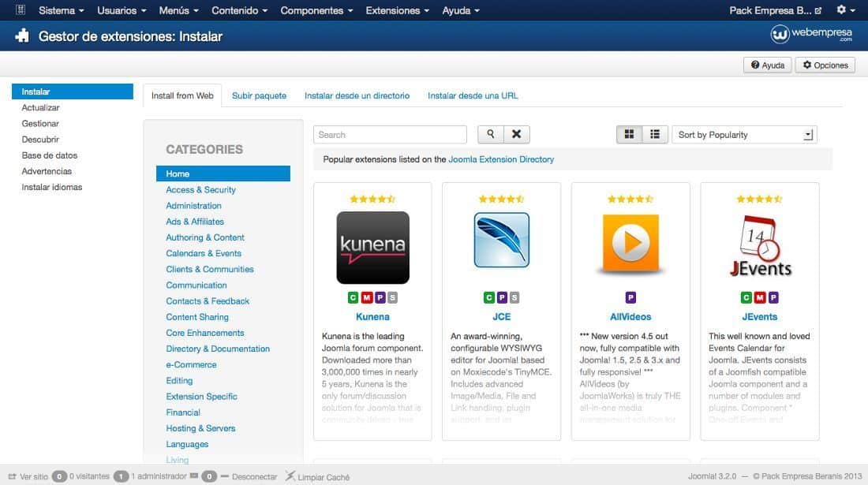Open the Sistema menu
The width and height of the screenshot is (868, 485).
point(61,10)
